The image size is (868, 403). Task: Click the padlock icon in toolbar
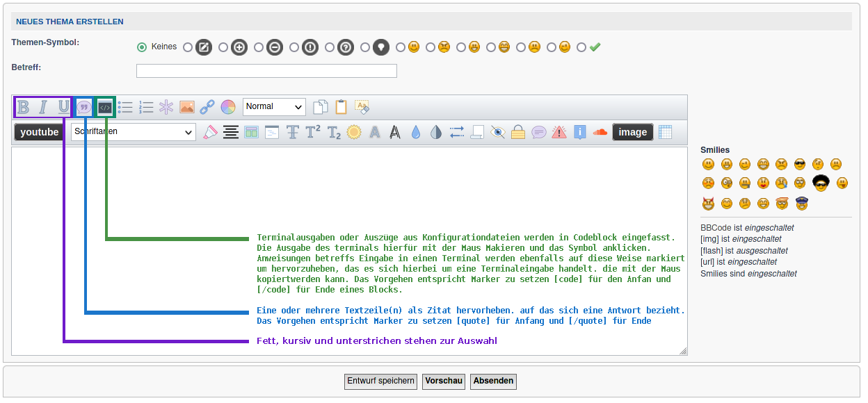click(518, 132)
